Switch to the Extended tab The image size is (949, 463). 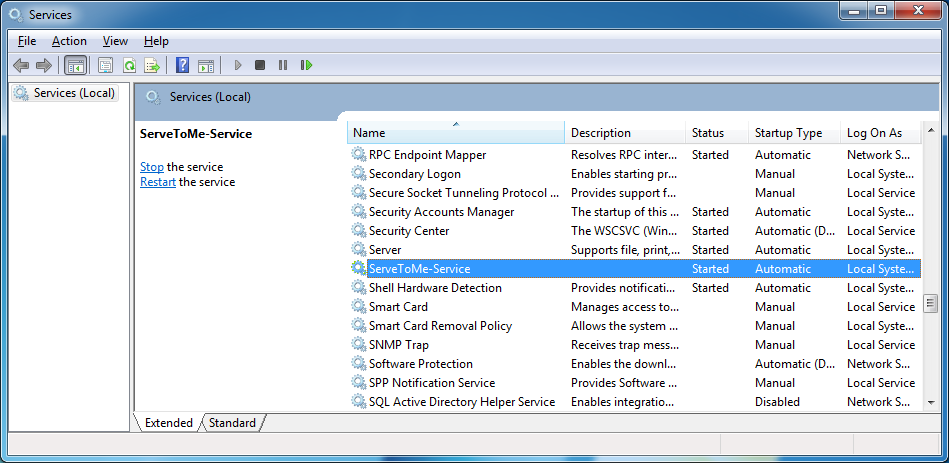(168, 422)
